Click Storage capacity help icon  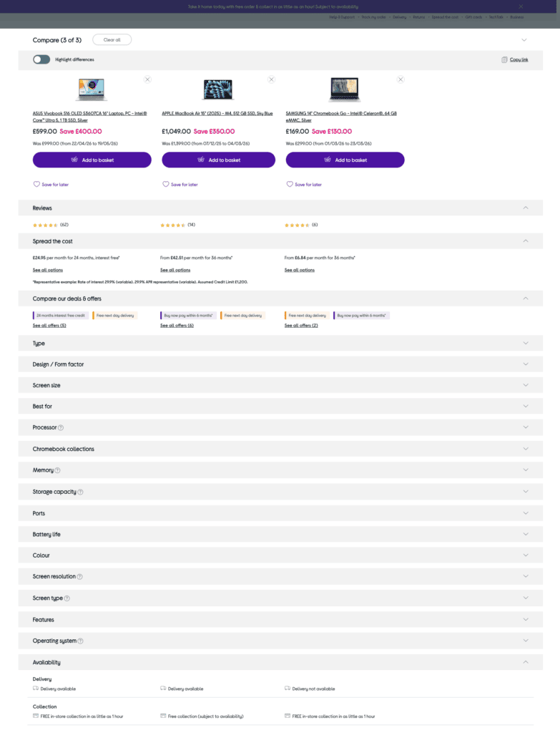coord(80,492)
